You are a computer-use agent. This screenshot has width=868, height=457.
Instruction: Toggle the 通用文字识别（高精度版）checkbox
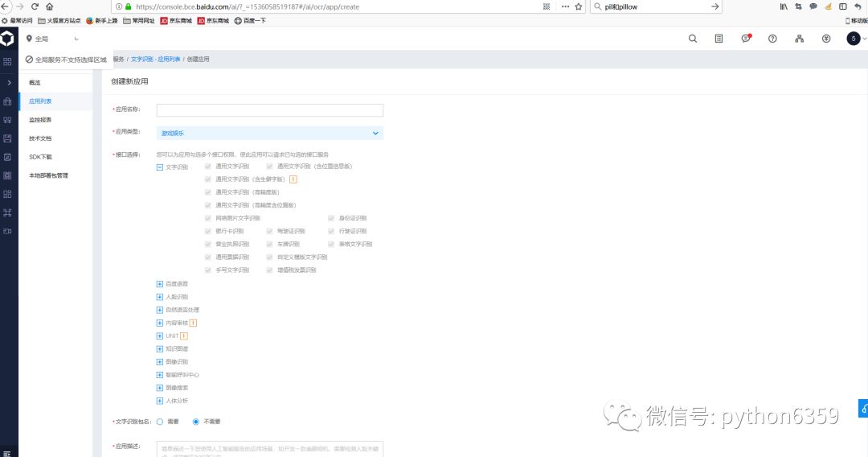click(208, 192)
